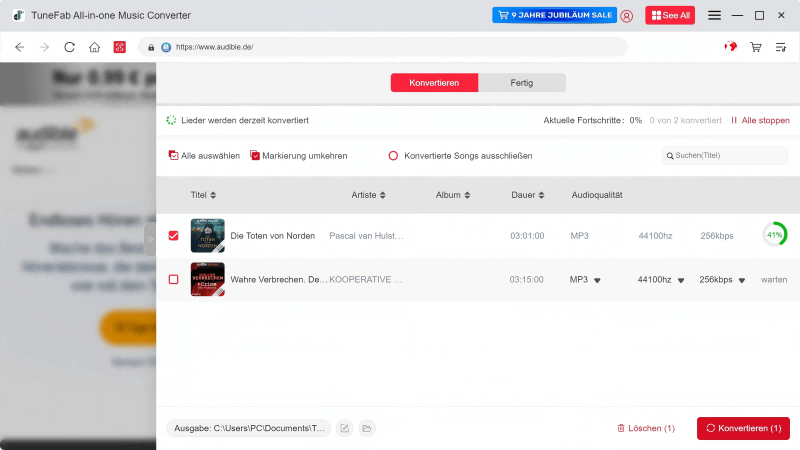Image resolution: width=800 pixels, height=450 pixels.
Task: Click the 03:15:00 duration value
Action: (x=526, y=280)
